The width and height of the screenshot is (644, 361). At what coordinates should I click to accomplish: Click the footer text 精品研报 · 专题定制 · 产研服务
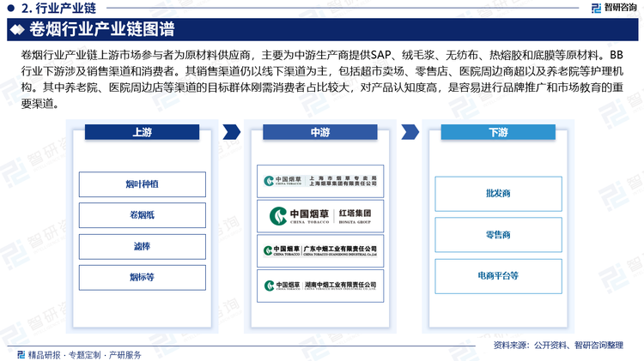point(85,355)
